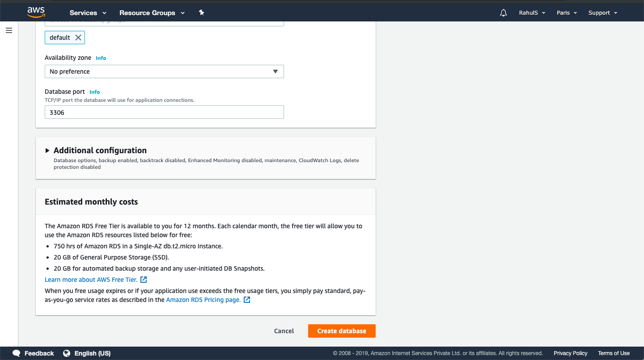Remove the default security group chip
This screenshot has width=644, height=360.
[78, 38]
